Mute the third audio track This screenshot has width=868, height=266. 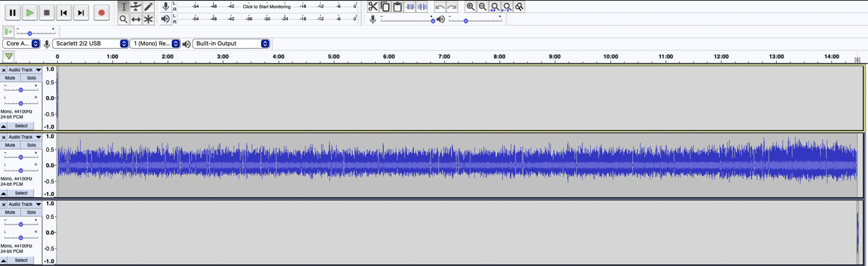[10, 212]
